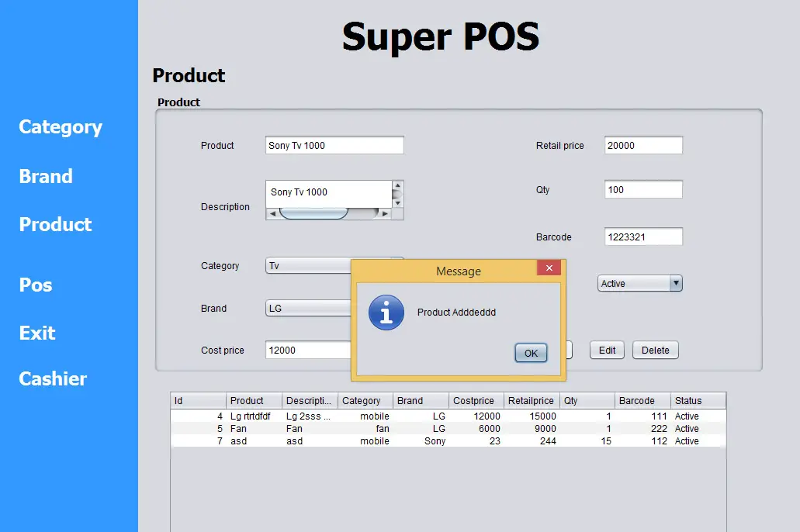The image size is (800, 532).
Task: Select Brand in the sidebar
Action: (44, 176)
